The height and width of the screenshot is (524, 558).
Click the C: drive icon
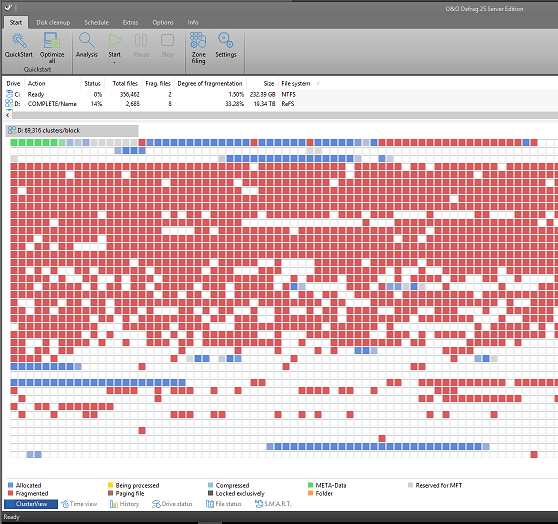coord(9,94)
